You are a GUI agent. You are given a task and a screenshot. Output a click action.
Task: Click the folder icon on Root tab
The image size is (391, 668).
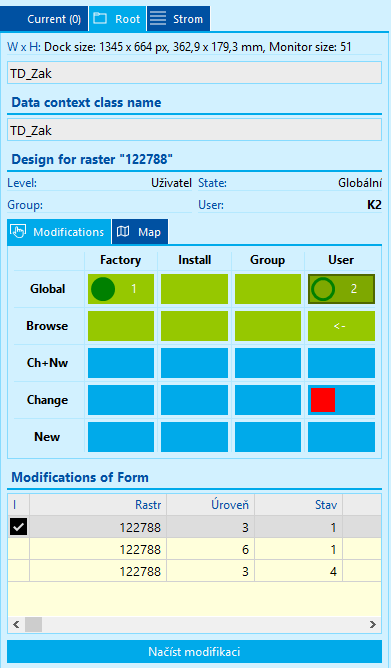(x=100, y=19)
